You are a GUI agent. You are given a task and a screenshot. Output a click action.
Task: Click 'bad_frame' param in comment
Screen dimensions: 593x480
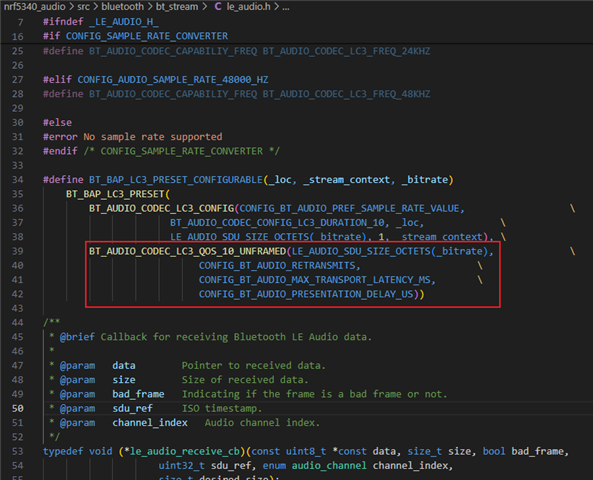[x=138, y=394]
